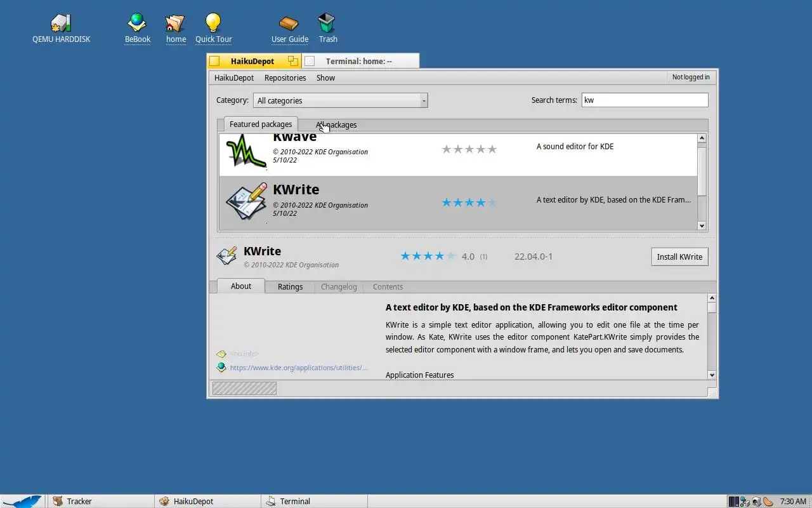Click the (1) rating count

pos(483,257)
